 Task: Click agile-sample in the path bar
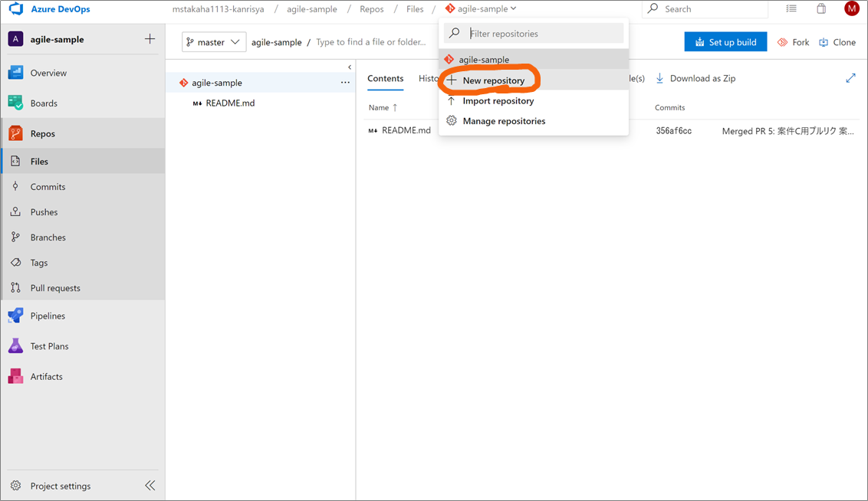(276, 42)
